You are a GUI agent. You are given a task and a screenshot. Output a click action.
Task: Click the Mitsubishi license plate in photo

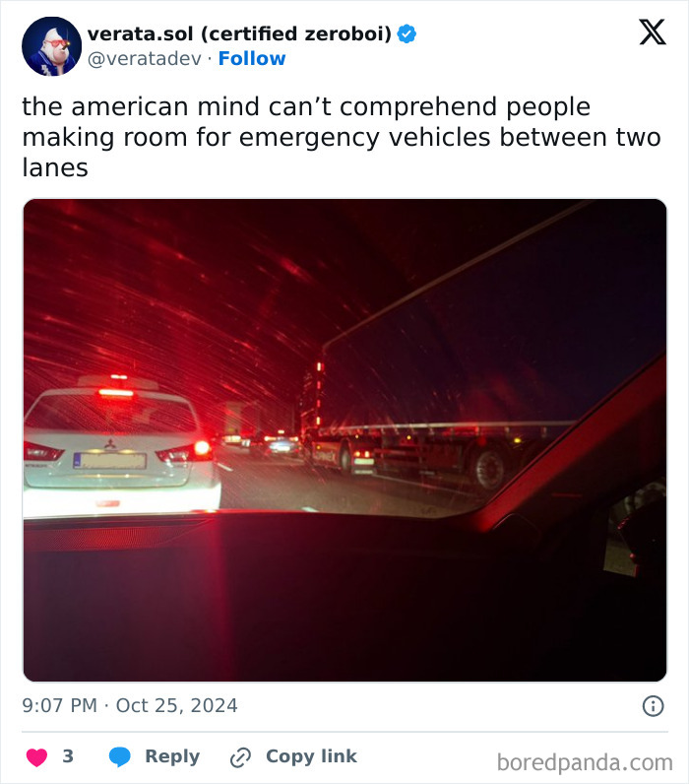(110, 461)
